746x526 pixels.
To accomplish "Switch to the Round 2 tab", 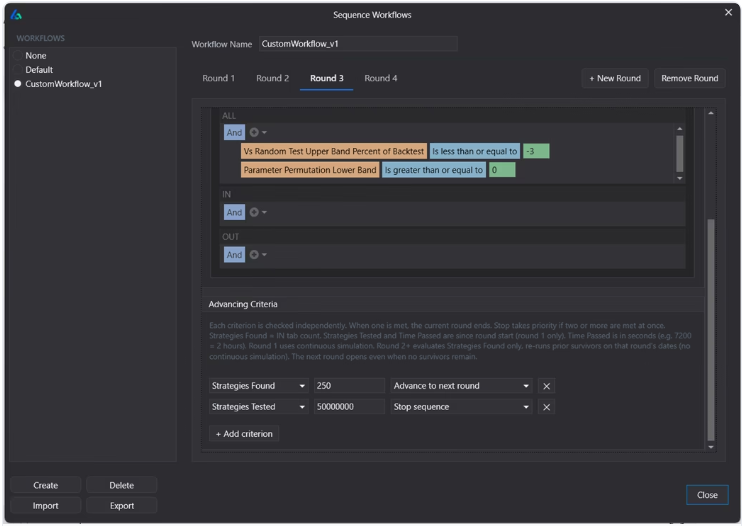I will point(272,78).
